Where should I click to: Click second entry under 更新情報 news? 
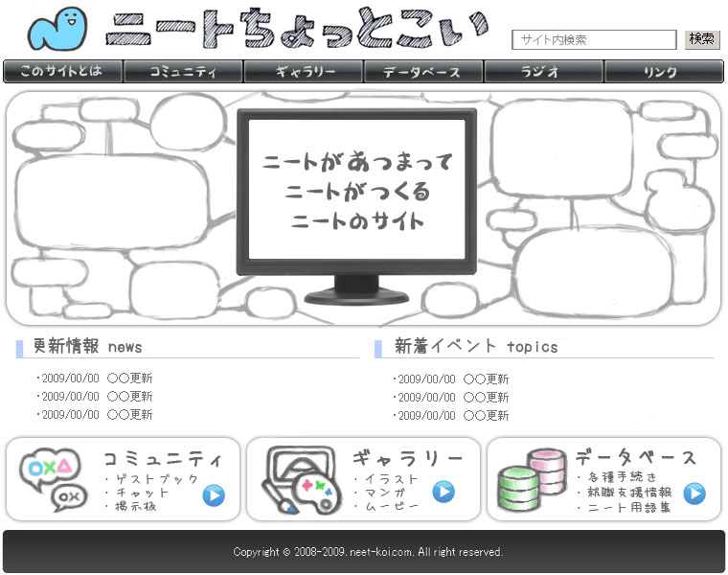click(x=95, y=396)
